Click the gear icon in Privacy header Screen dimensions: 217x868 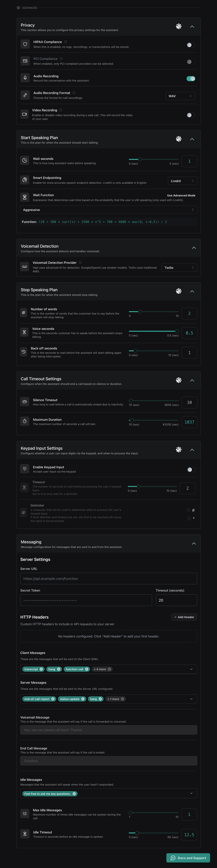(x=179, y=26)
